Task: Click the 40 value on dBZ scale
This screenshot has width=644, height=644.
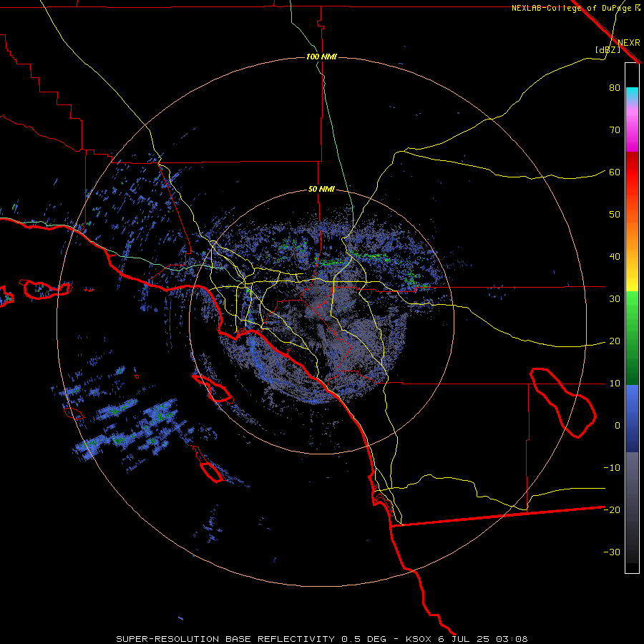Action: click(615, 257)
